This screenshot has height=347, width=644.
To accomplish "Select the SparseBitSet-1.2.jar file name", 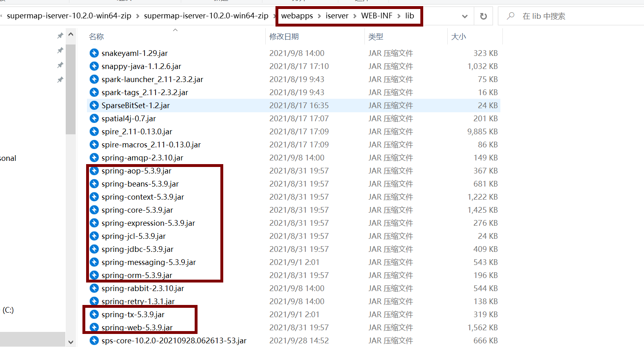I will [135, 105].
